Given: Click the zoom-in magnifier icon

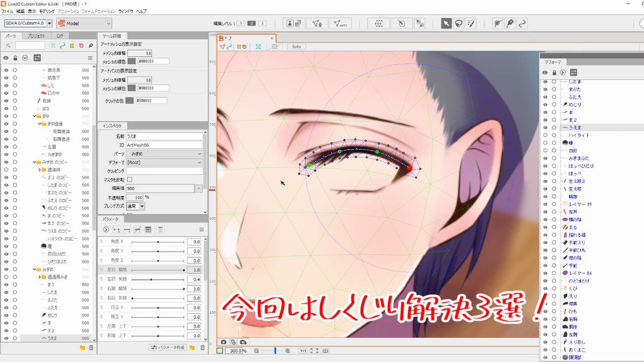Looking at the screenshot, I should [288, 351].
